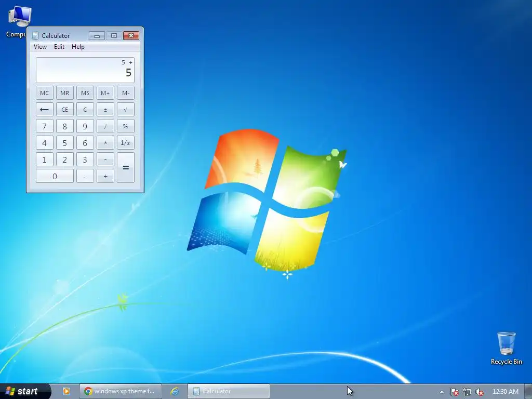Click the MR memory recall button
The image size is (532, 399).
click(x=65, y=93)
